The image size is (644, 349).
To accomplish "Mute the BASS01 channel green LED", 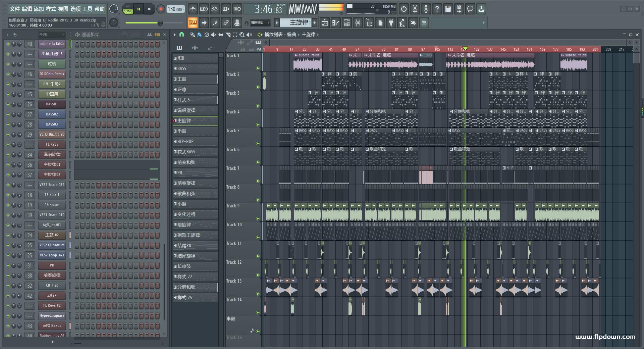I will 8,104.
